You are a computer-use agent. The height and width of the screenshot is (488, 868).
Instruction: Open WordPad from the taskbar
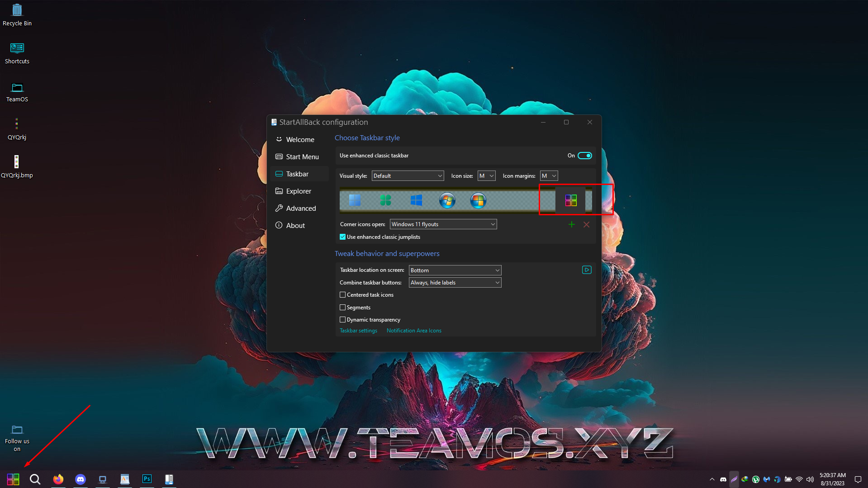[125, 479]
